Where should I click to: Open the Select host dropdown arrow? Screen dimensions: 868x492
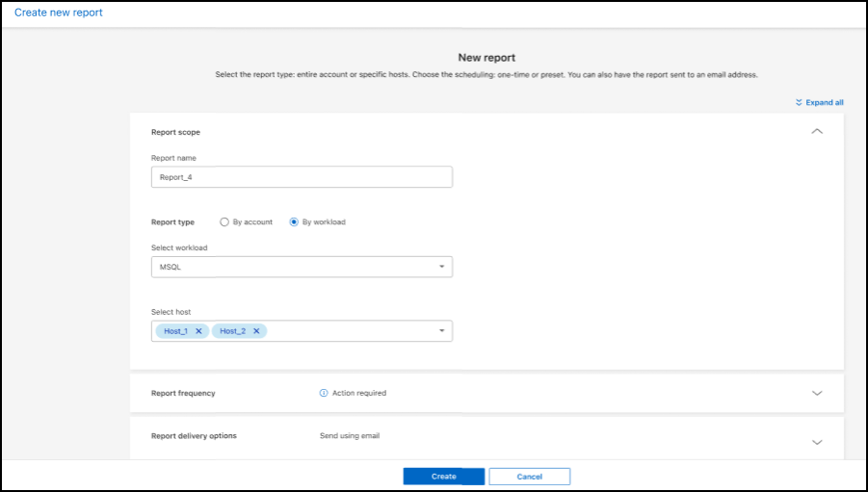click(x=441, y=331)
